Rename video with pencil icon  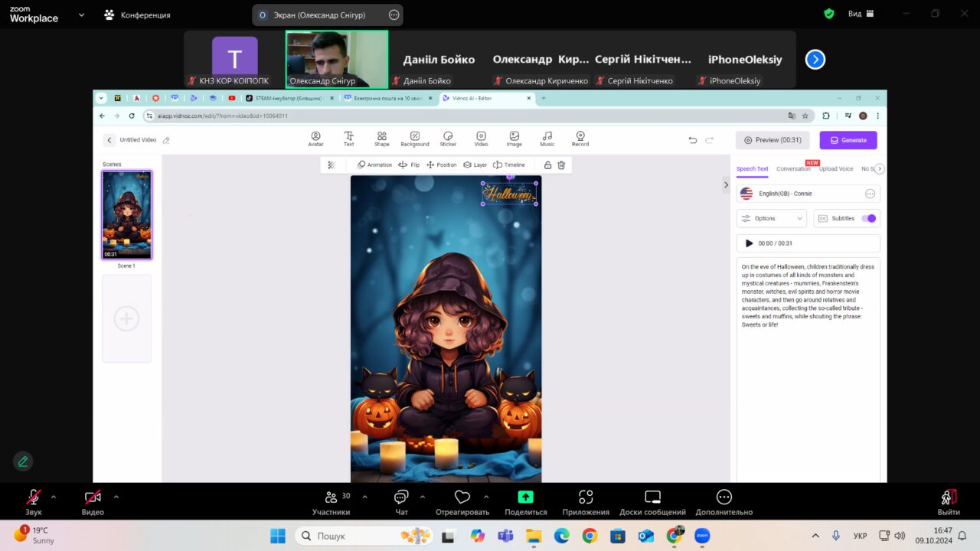click(x=166, y=140)
